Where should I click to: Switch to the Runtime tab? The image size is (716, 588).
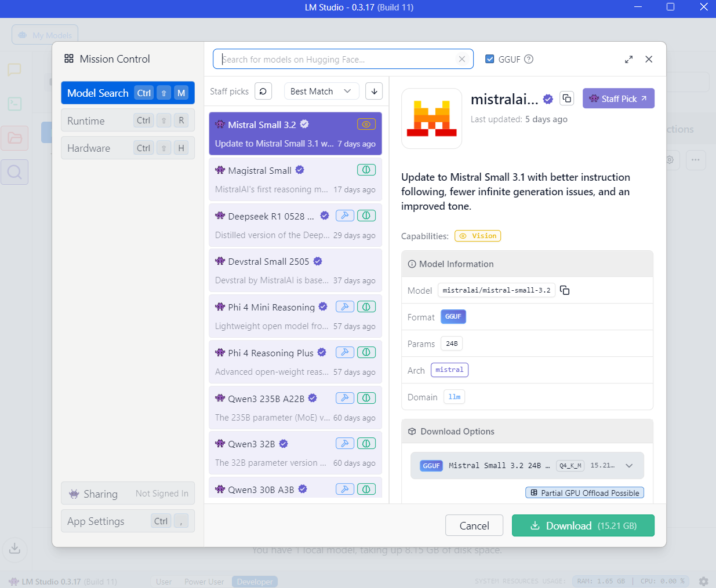pos(128,120)
